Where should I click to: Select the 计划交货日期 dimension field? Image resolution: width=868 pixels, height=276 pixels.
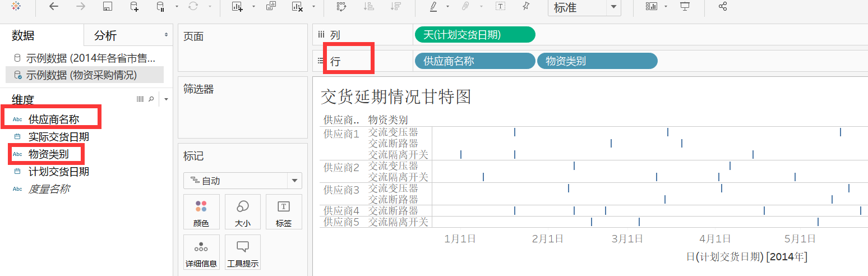point(59,172)
